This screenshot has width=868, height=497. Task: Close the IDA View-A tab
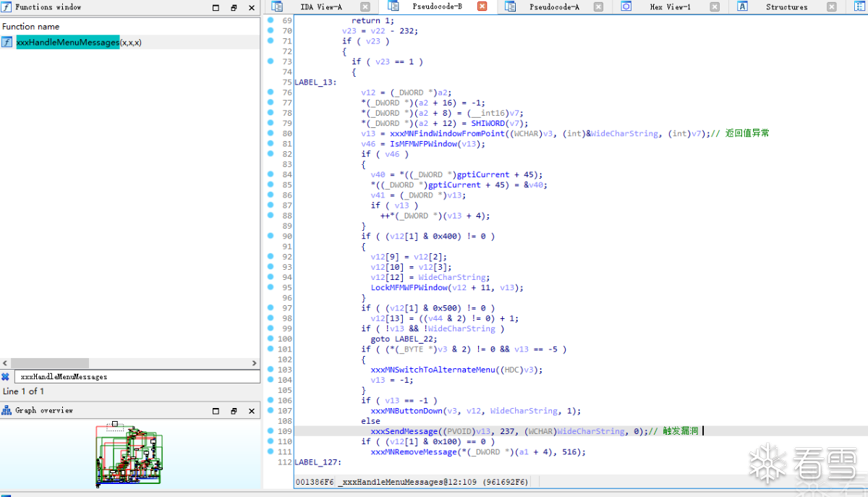[365, 7]
